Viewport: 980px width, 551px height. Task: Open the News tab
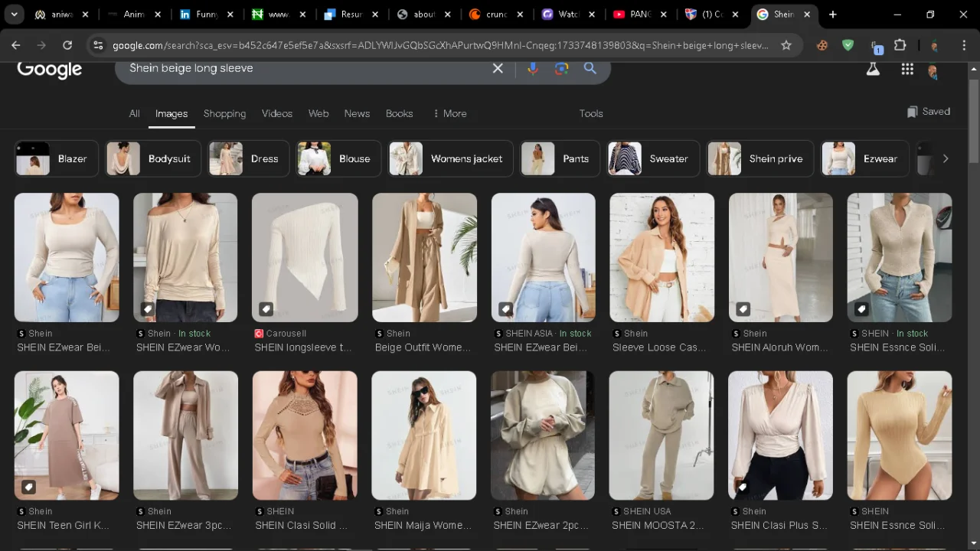pyautogui.click(x=357, y=113)
